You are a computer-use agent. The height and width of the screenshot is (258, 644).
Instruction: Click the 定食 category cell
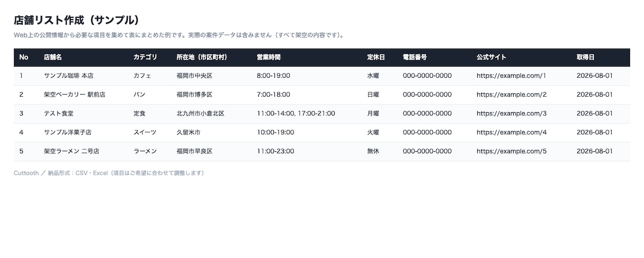pyautogui.click(x=139, y=113)
